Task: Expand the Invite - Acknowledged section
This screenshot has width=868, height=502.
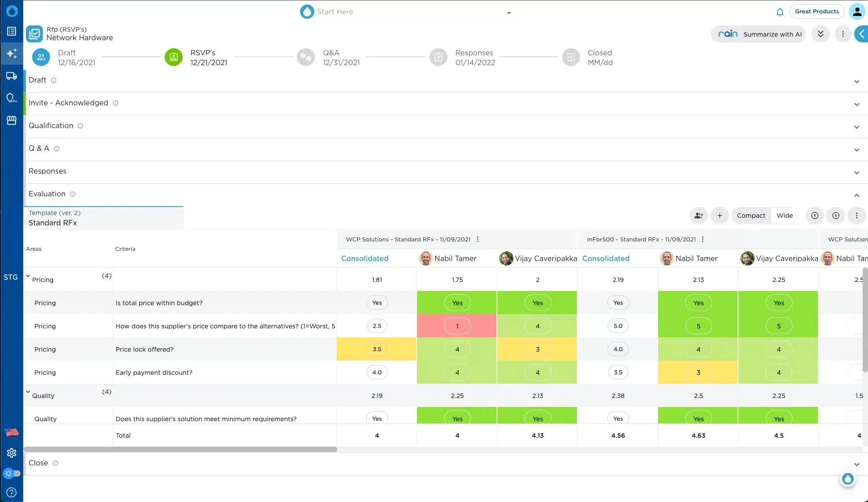Action: click(856, 104)
